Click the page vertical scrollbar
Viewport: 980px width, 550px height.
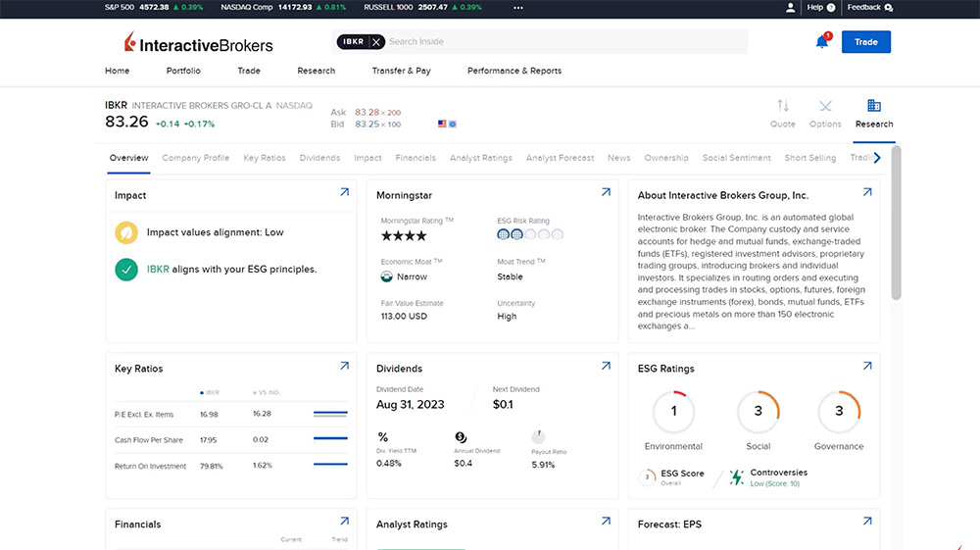coord(896,225)
